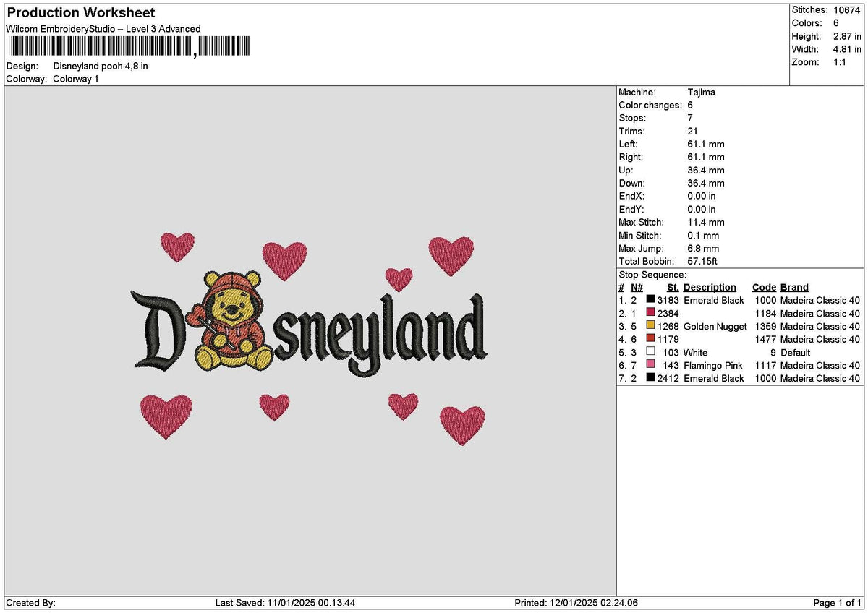Click the barcode under the worksheet title
Viewport: 868px width, 613px height.
[x=129, y=47]
